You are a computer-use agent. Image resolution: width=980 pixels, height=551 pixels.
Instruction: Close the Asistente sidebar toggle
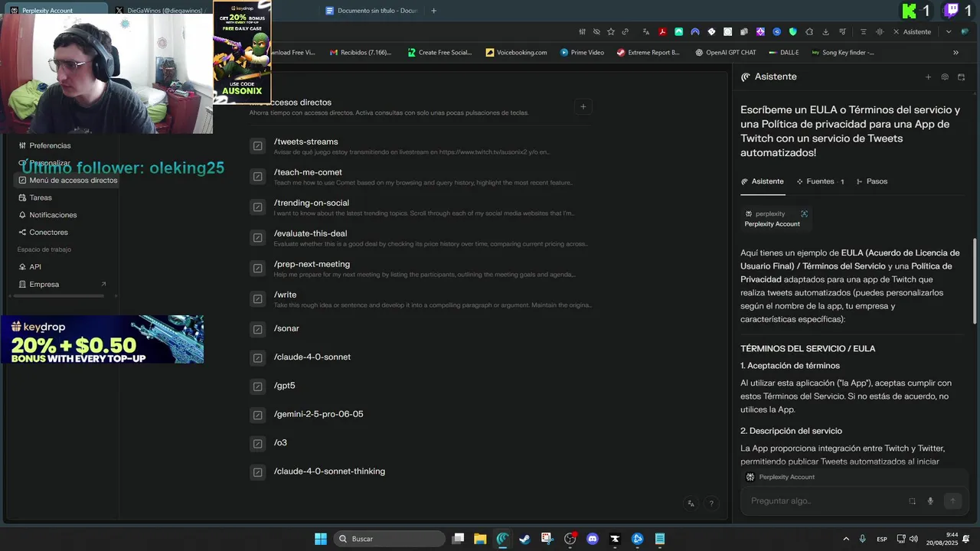pos(912,32)
